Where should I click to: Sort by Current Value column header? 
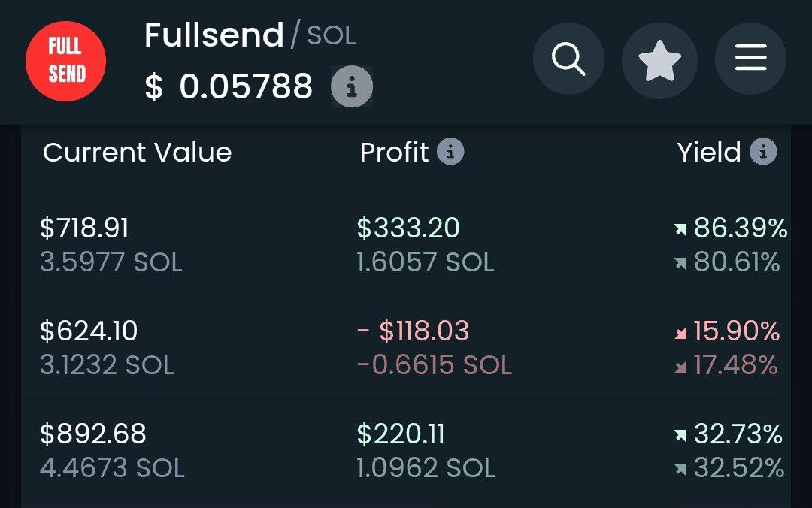138,153
